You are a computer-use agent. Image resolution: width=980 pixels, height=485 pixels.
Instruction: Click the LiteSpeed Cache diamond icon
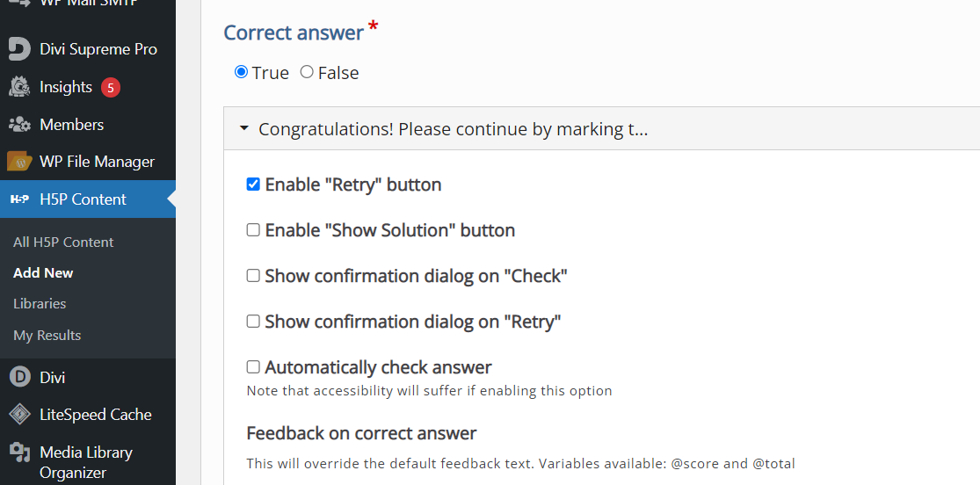(19, 415)
